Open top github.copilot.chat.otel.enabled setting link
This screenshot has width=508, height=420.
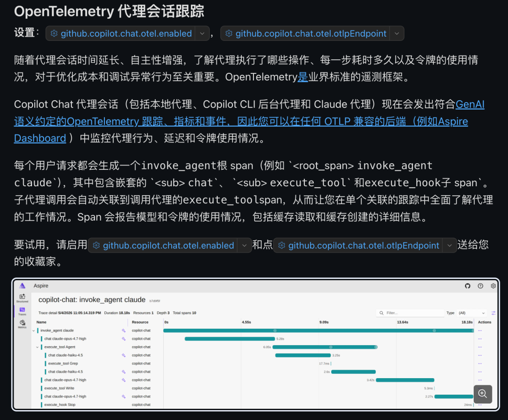click(127, 33)
